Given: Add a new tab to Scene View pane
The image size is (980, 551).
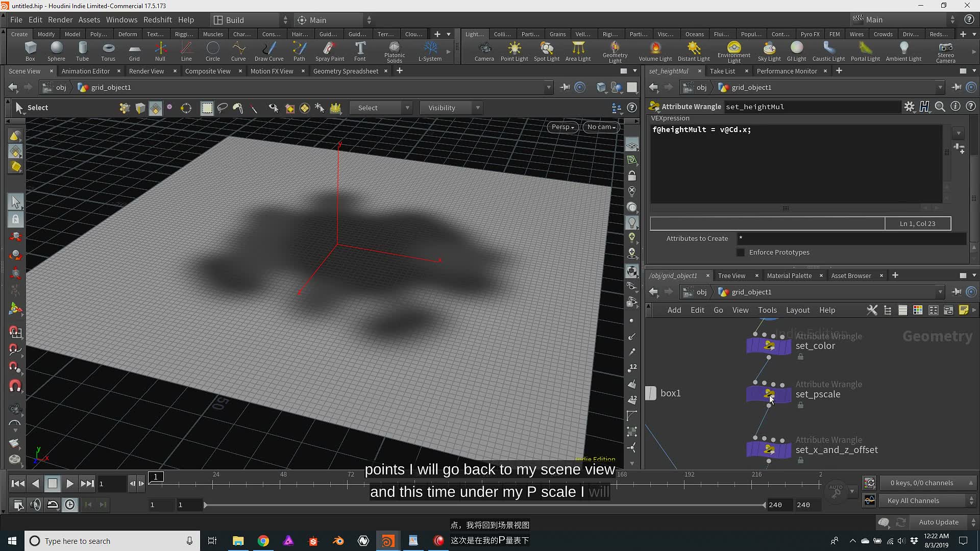Looking at the screenshot, I should pos(400,71).
